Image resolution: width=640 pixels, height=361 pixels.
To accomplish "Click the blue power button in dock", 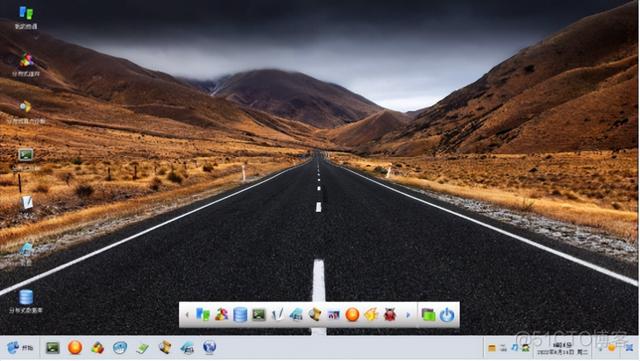I will 447,315.
